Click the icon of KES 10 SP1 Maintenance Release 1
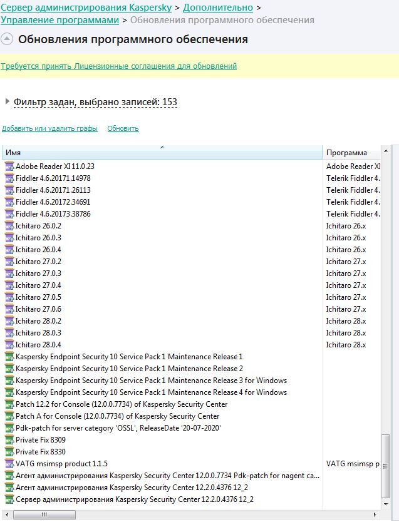This screenshot has height=532, width=399. tap(9, 357)
